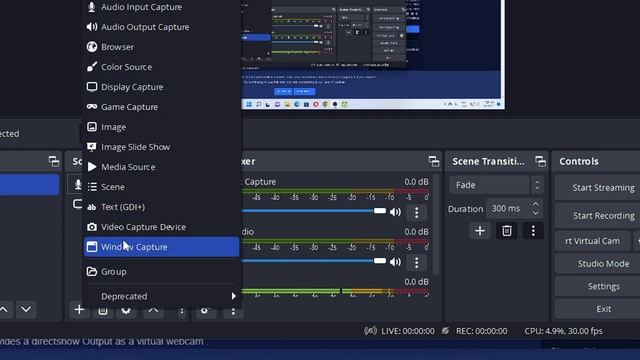640x360 pixels.
Task: Open options menu for second mixer channel
Action: pyautogui.click(x=416, y=262)
